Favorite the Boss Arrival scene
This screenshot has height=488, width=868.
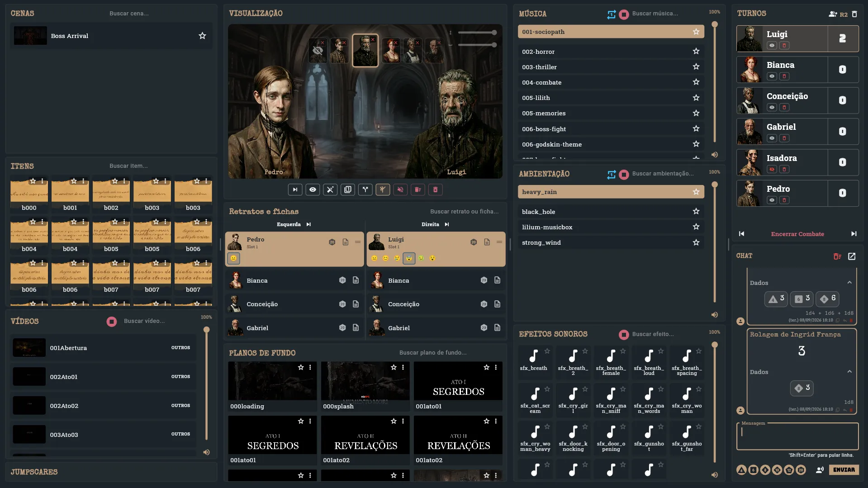coord(202,36)
